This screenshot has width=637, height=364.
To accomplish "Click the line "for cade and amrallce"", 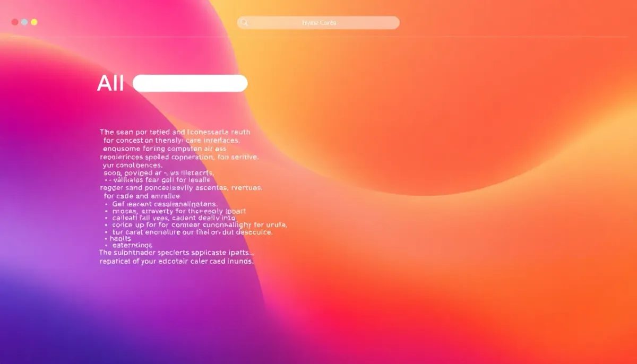I will 143,196.
